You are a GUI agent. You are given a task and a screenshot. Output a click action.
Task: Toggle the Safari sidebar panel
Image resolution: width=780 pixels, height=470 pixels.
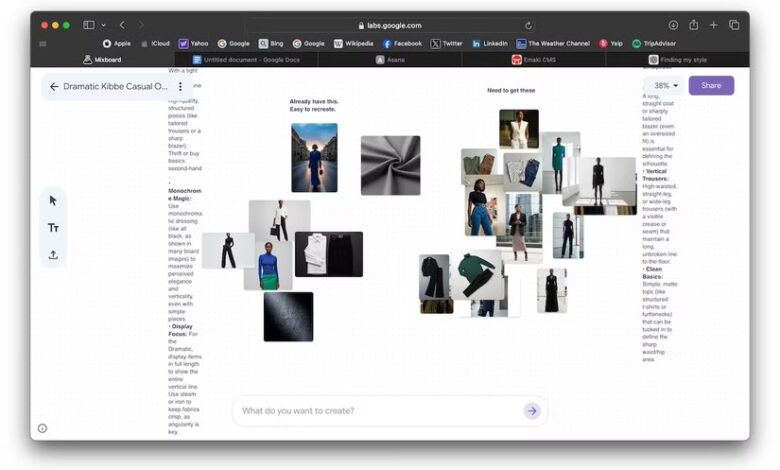pos(89,25)
